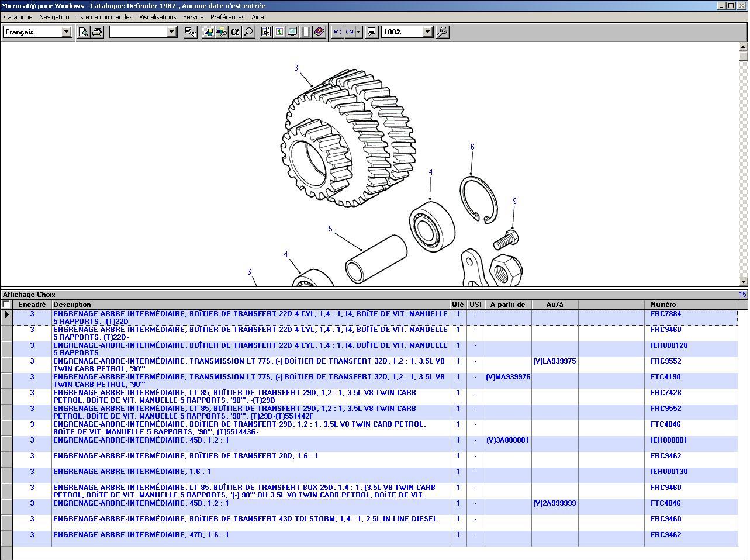Open the Catalogue menu
This screenshot has height=560, width=750.
[x=18, y=17]
